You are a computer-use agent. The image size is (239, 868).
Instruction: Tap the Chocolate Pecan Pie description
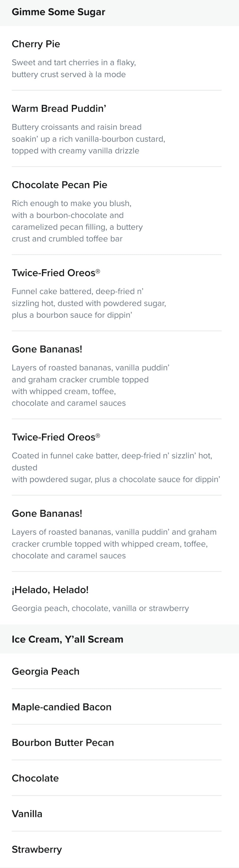(x=77, y=221)
